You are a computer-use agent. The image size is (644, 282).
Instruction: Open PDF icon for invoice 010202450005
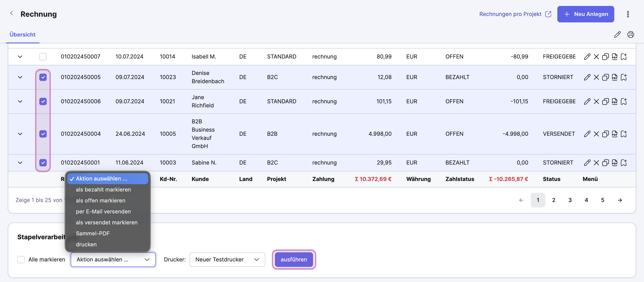pos(614,77)
